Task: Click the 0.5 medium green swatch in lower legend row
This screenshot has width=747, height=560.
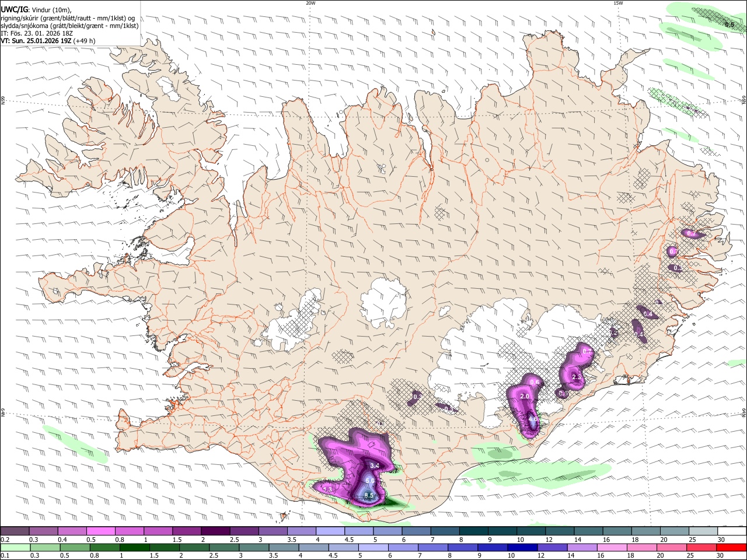Action: click(x=75, y=547)
